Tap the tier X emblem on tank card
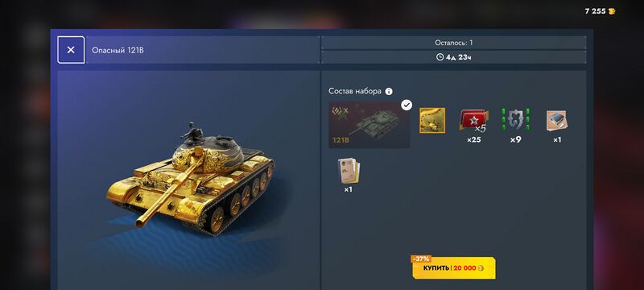Image resolution: width=644 pixels, height=290 pixels. click(x=340, y=110)
